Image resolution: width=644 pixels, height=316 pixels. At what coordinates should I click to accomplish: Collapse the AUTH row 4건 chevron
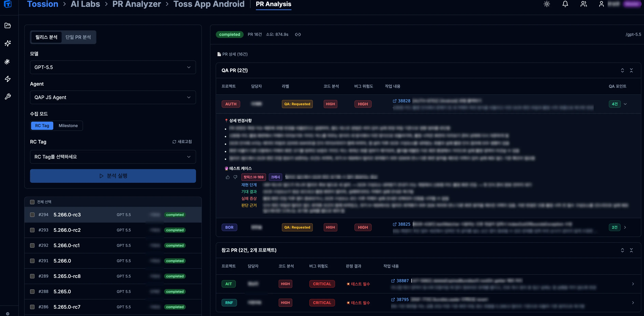pos(625,104)
